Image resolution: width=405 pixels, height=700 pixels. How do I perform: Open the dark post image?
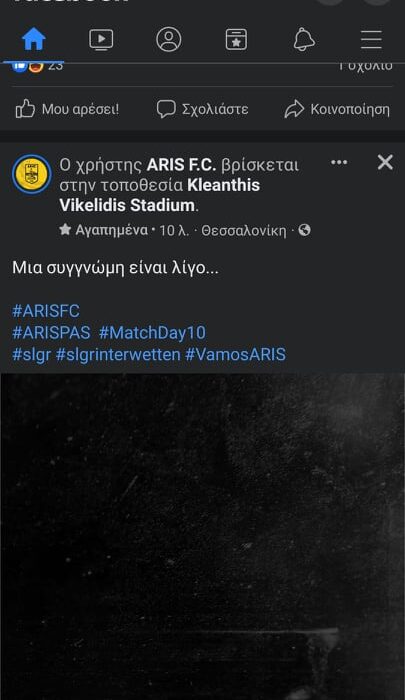coord(202,537)
